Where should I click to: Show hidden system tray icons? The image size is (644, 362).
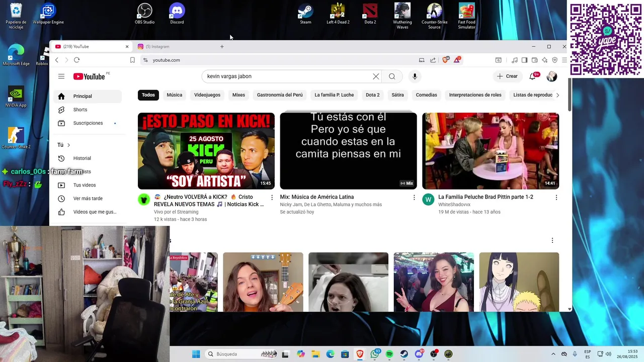point(553,354)
